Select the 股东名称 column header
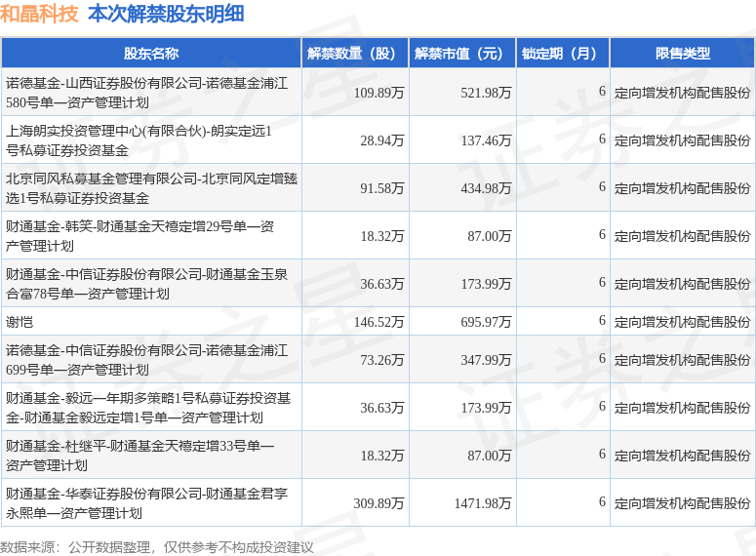Screen dimensions: 756x556 point(151,53)
